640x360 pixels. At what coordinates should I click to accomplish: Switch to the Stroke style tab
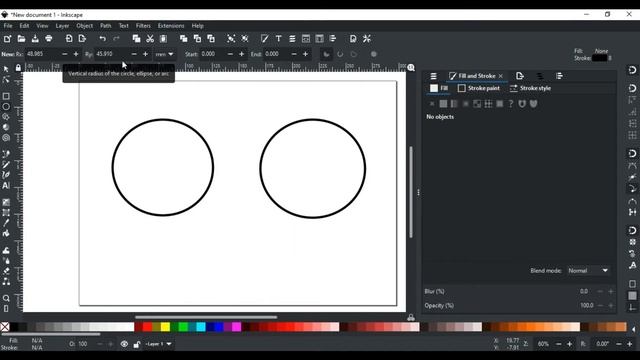pos(530,88)
